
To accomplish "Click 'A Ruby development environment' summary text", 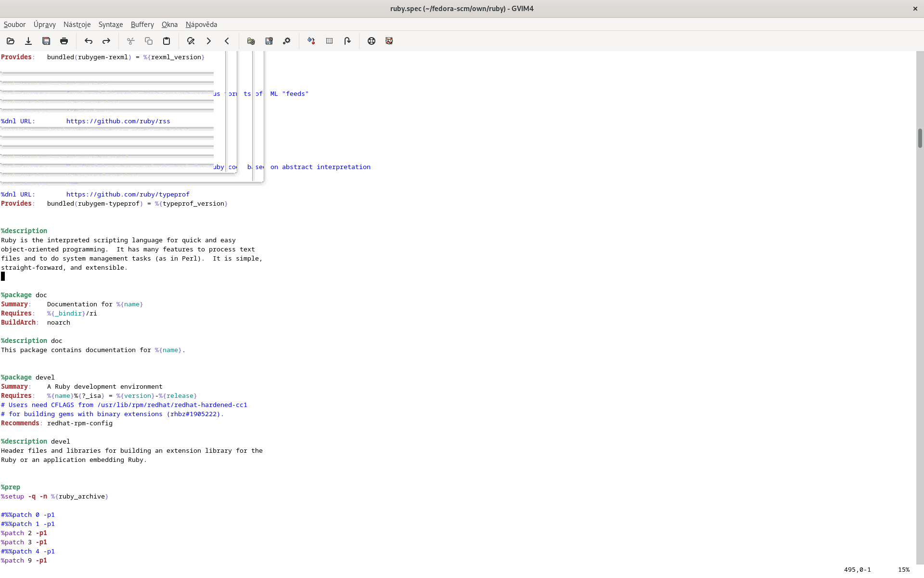I will click(105, 387).
